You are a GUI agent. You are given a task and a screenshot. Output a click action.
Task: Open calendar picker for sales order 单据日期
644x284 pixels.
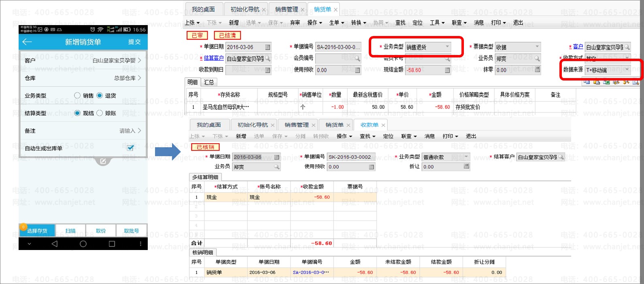pos(268,47)
